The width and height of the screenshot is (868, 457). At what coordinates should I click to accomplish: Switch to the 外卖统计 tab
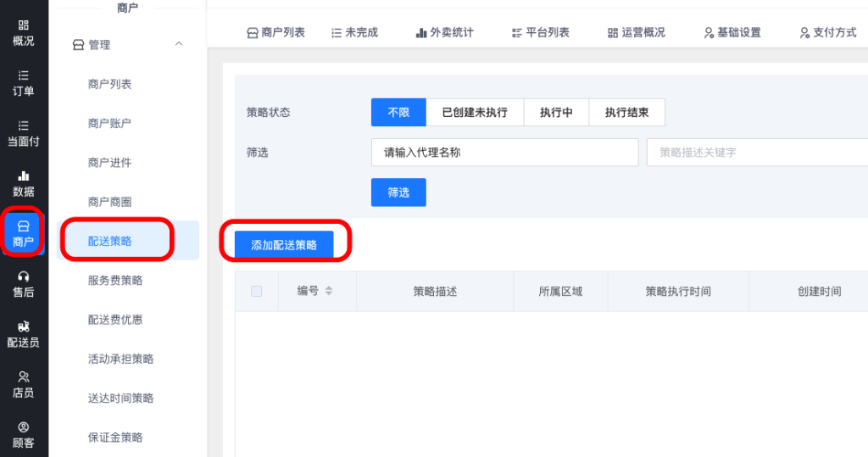[x=444, y=33]
